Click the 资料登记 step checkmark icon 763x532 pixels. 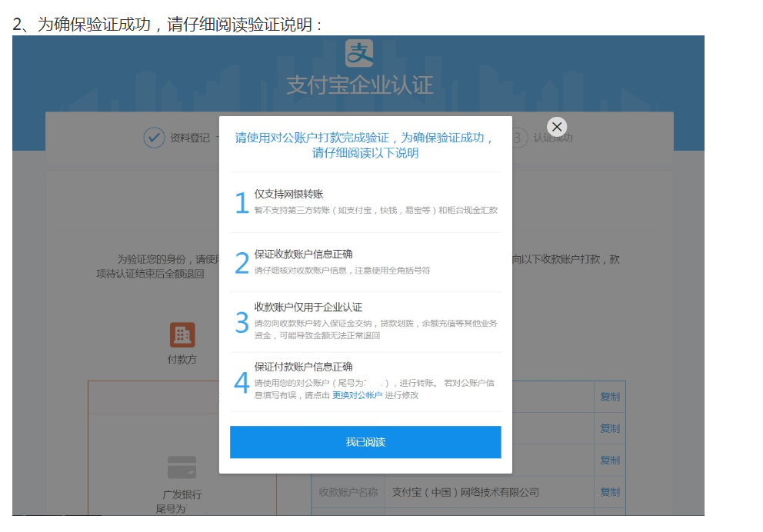(154, 138)
